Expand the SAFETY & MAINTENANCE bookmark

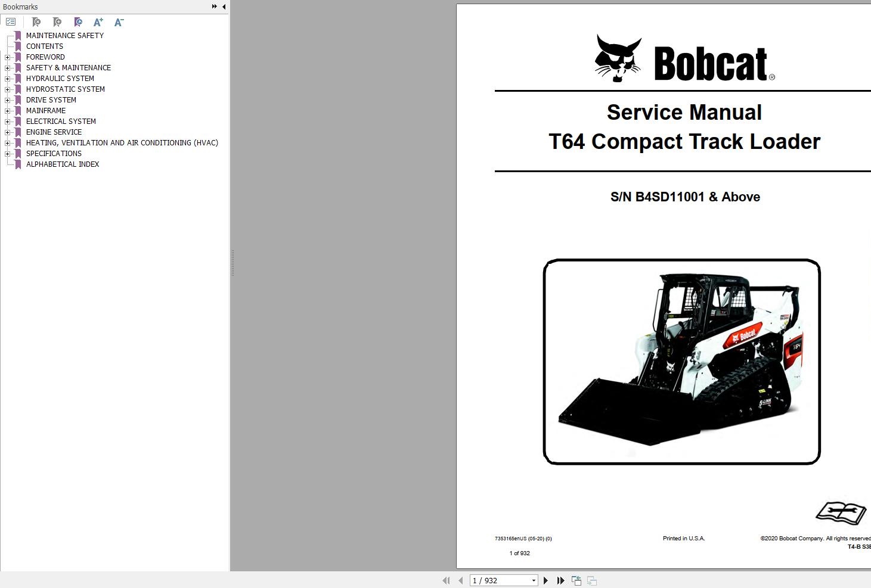click(8, 68)
